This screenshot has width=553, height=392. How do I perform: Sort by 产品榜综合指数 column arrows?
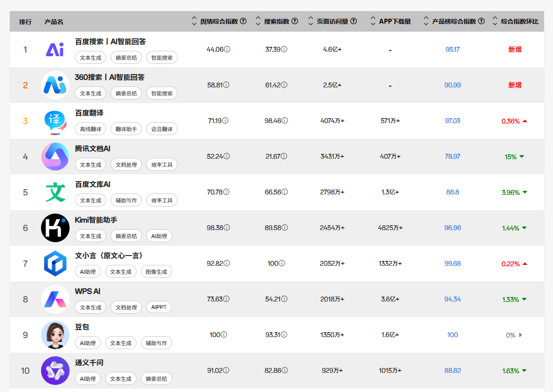(x=426, y=21)
